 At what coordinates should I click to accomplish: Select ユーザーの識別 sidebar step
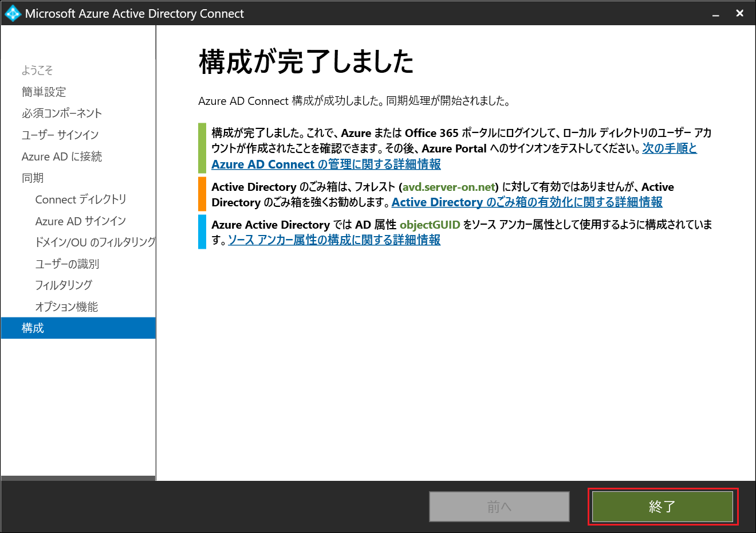tap(67, 264)
